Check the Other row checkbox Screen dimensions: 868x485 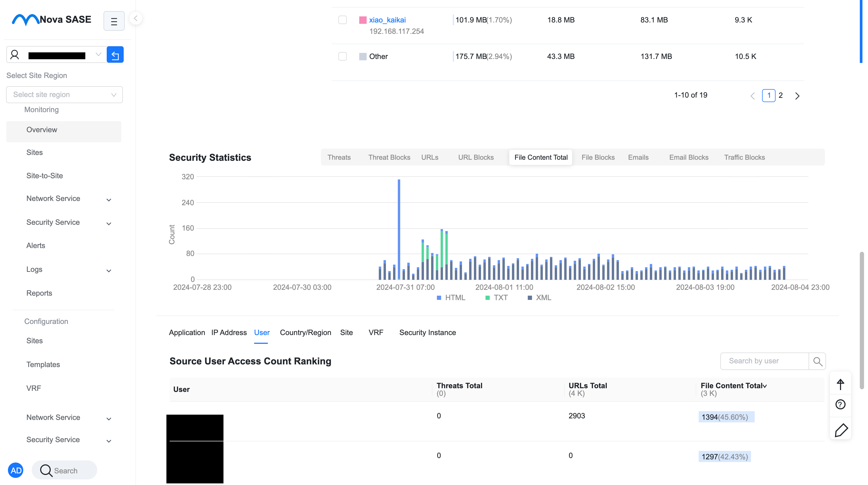click(342, 56)
